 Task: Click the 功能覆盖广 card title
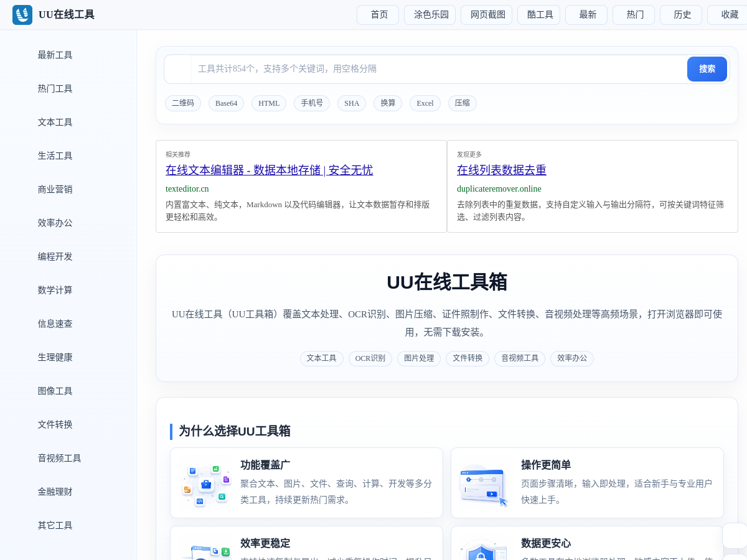pyautogui.click(x=265, y=465)
